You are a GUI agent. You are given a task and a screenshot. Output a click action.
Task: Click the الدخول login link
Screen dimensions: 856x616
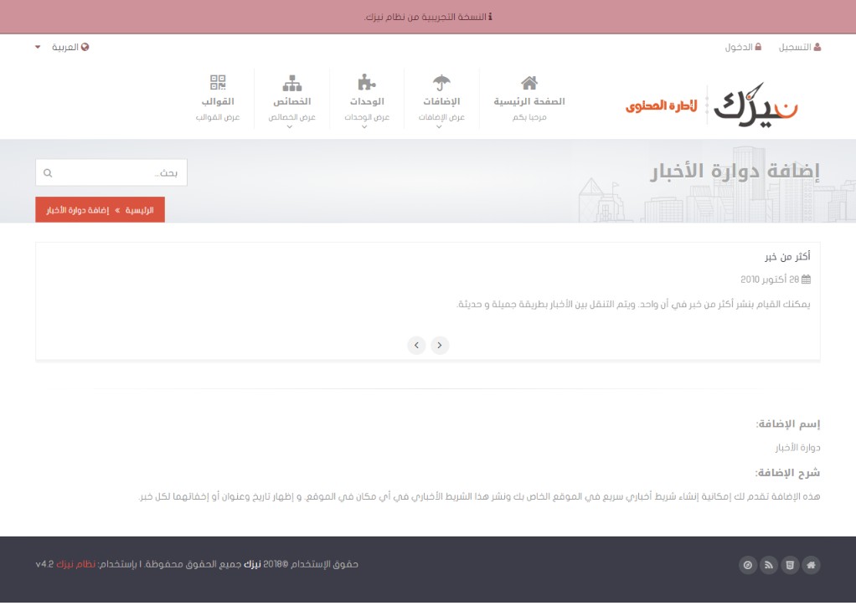coord(743,47)
